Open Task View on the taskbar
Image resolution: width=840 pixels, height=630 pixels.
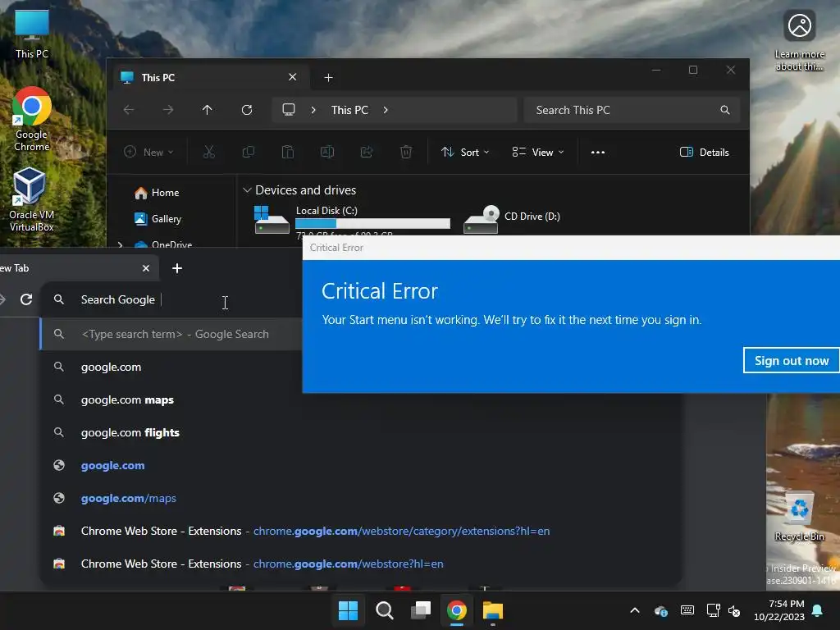pos(421,610)
